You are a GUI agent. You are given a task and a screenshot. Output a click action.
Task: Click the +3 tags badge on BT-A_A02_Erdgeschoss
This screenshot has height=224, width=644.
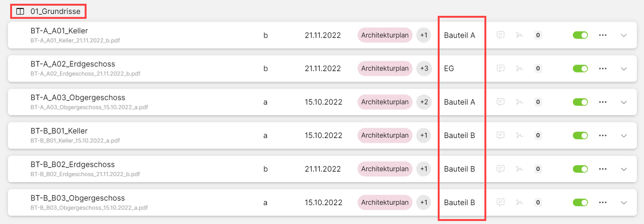click(424, 69)
